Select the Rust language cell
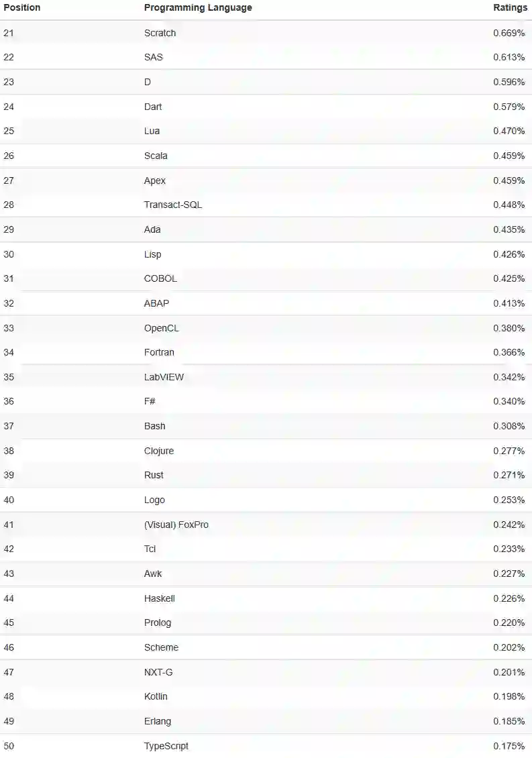 pos(154,475)
